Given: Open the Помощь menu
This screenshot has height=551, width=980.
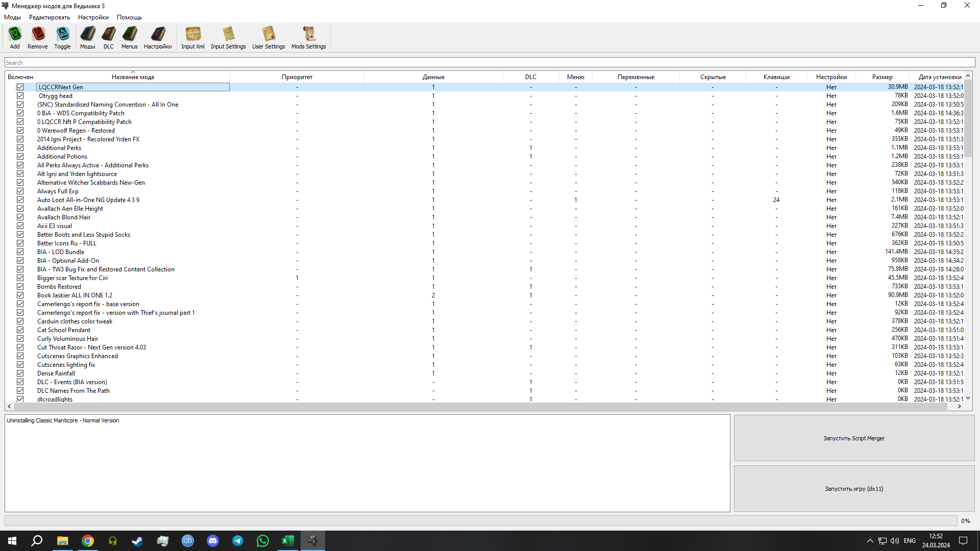Looking at the screenshot, I should tap(129, 17).
